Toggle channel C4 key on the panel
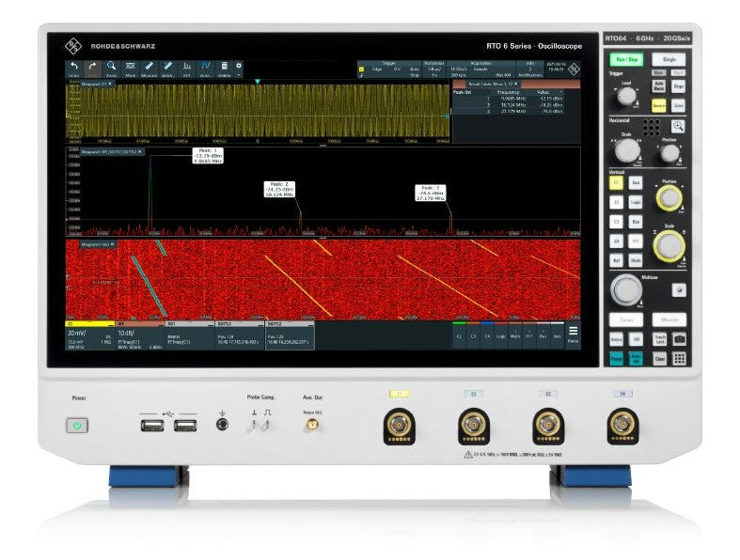Viewport: 740px width, 560px height. 616,241
